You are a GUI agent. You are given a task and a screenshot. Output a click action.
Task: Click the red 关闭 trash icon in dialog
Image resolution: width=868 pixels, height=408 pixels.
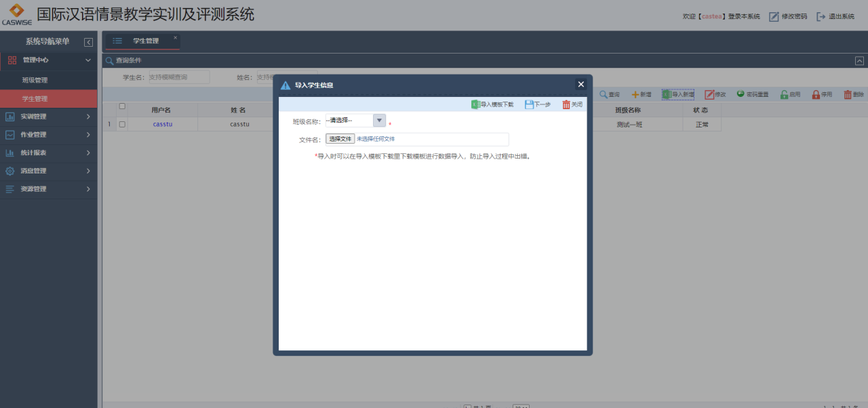pos(566,104)
